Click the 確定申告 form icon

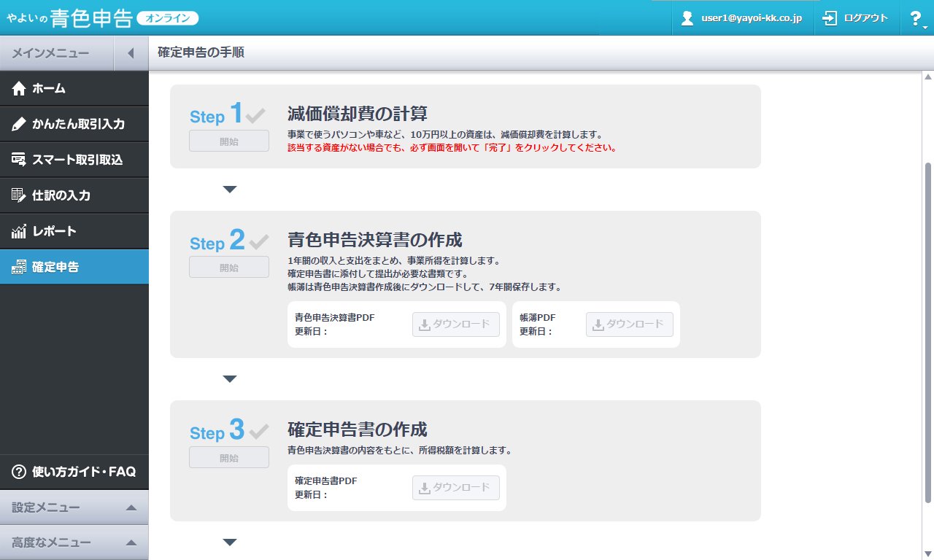point(19,268)
